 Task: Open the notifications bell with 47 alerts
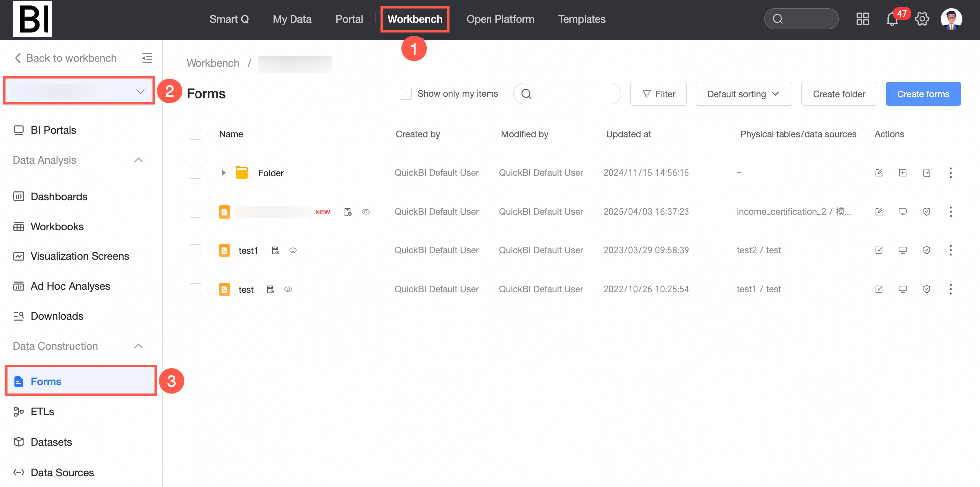point(892,19)
